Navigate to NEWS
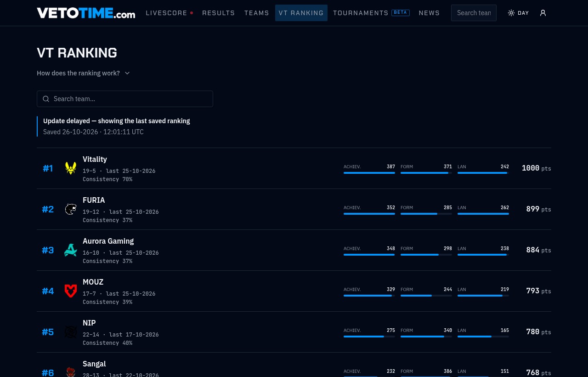Viewport: 588px width, 377px height. [430, 13]
